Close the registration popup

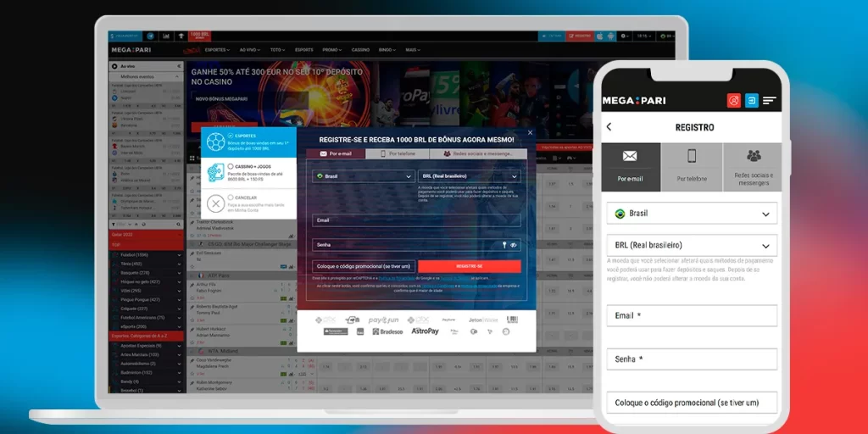[530, 133]
